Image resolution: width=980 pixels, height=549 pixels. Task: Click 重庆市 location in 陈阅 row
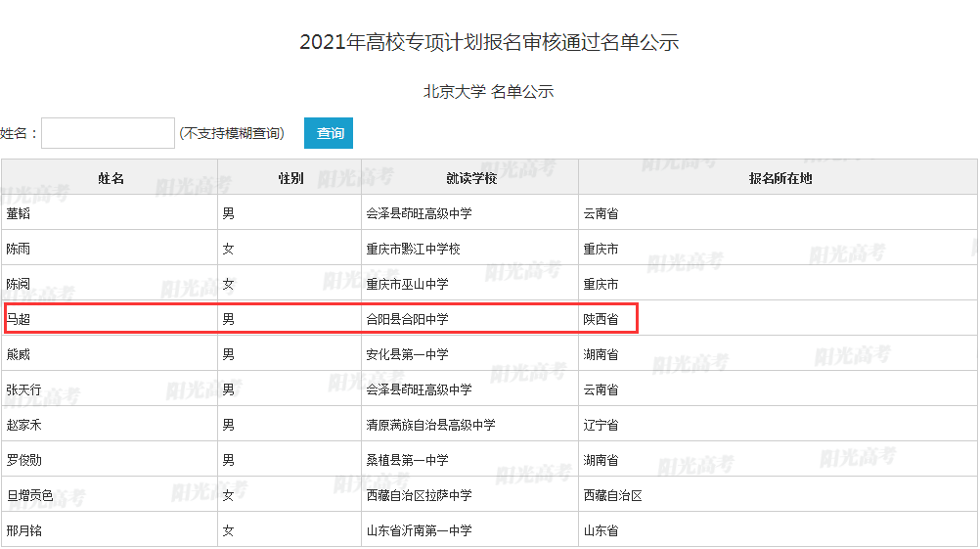pyautogui.click(x=601, y=284)
